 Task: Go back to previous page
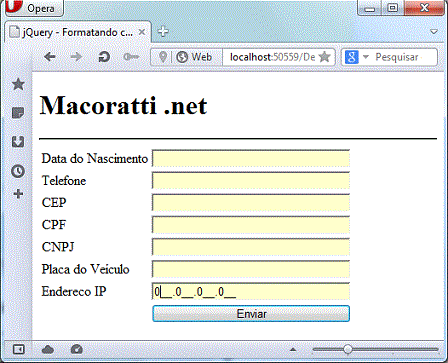[x=50, y=57]
